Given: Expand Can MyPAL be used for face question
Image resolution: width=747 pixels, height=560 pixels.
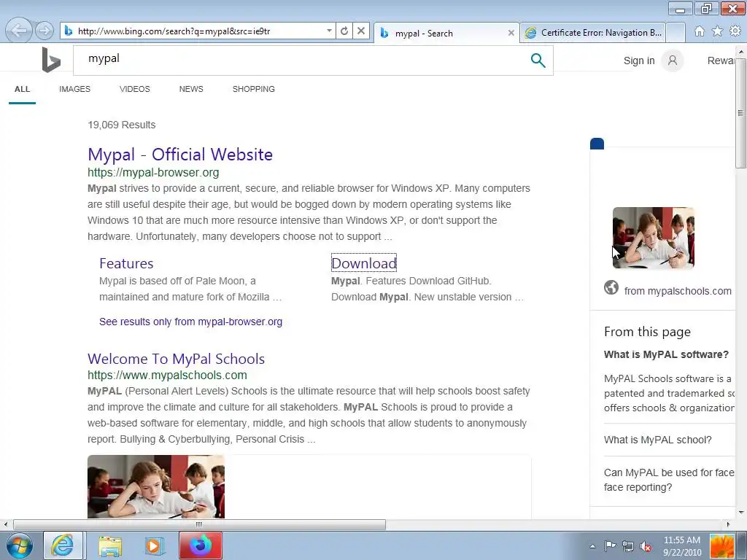Looking at the screenshot, I should coord(669,480).
